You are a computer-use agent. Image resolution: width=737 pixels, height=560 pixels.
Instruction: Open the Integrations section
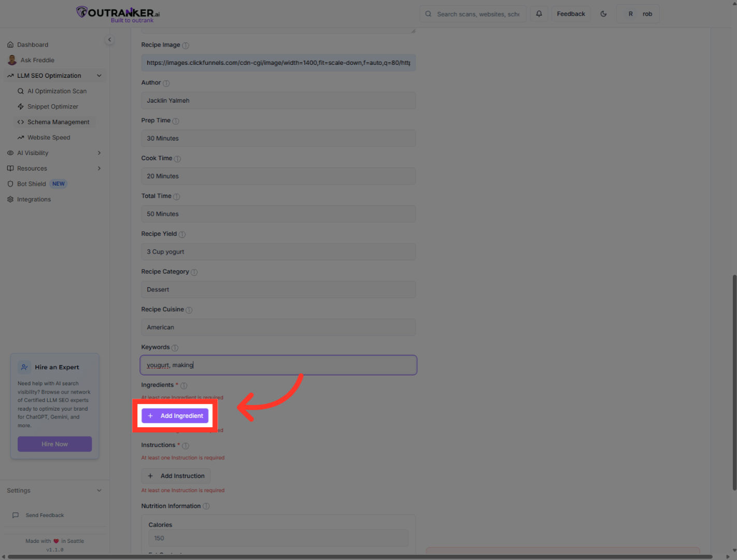[33, 199]
